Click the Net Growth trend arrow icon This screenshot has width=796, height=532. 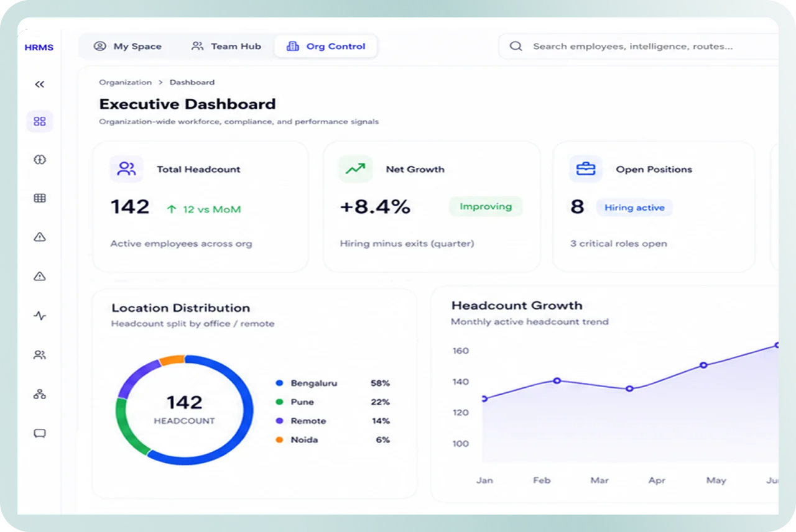pos(356,169)
